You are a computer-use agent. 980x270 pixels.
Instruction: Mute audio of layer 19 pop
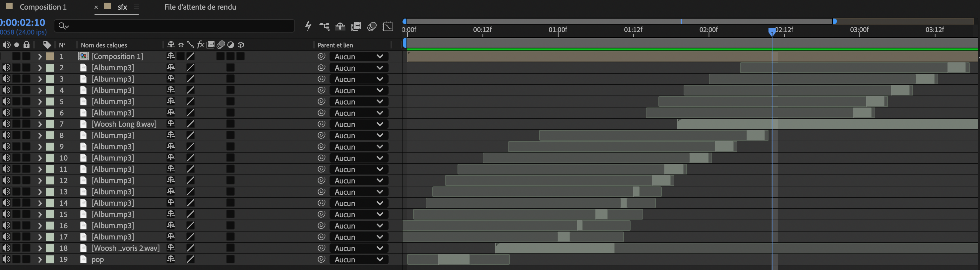point(7,259)
